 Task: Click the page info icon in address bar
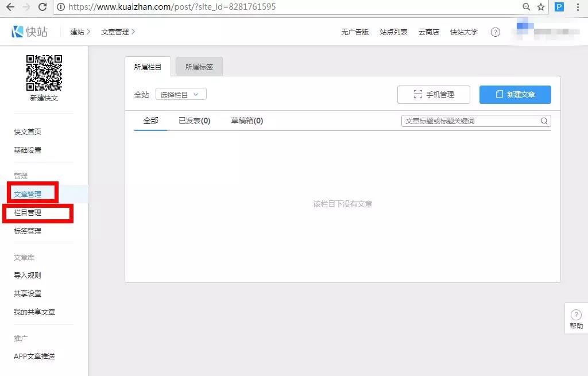point(61,7)
